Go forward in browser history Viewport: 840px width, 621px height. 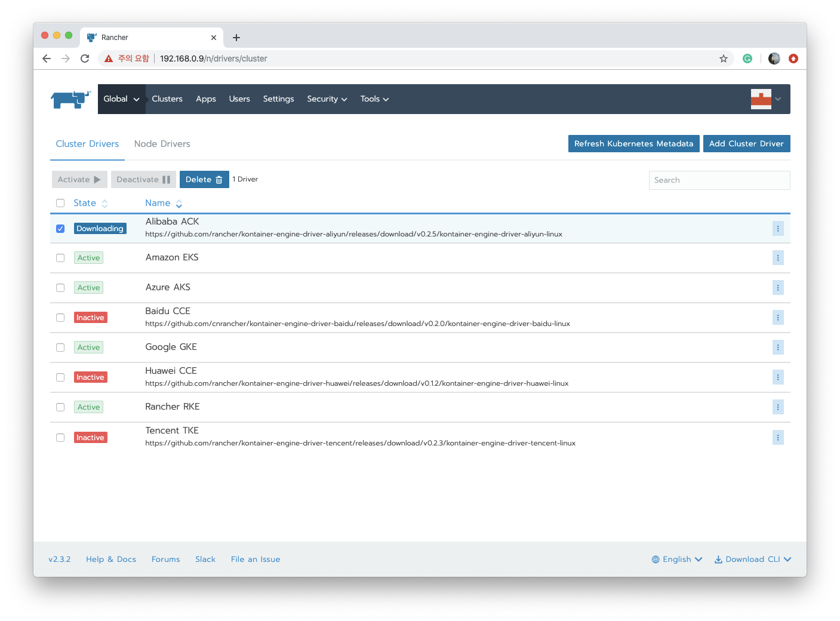(x=66, y=59)
